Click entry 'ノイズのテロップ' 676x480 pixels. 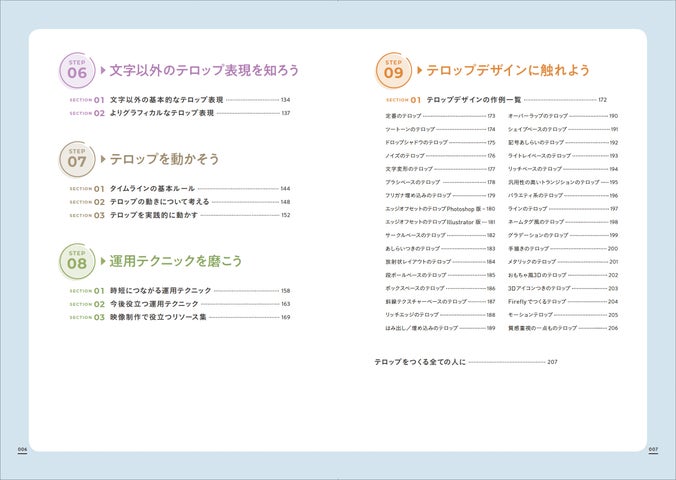point(405,156)
